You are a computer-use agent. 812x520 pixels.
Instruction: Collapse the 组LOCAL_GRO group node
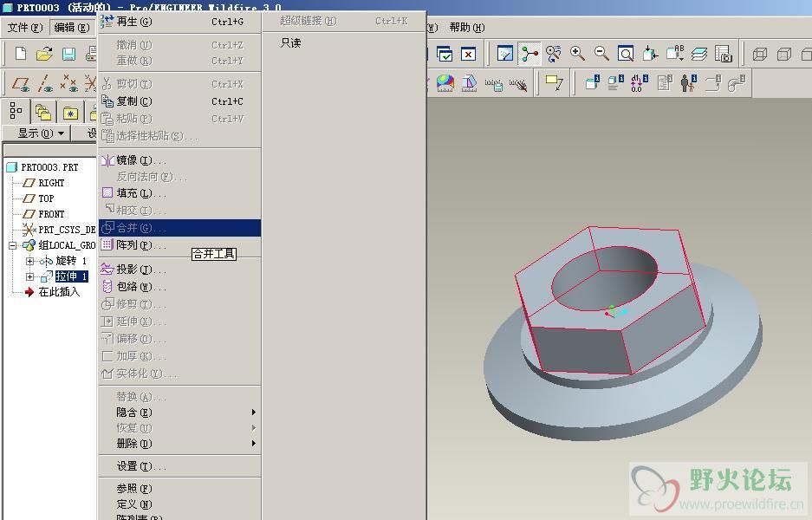(13, 245)
